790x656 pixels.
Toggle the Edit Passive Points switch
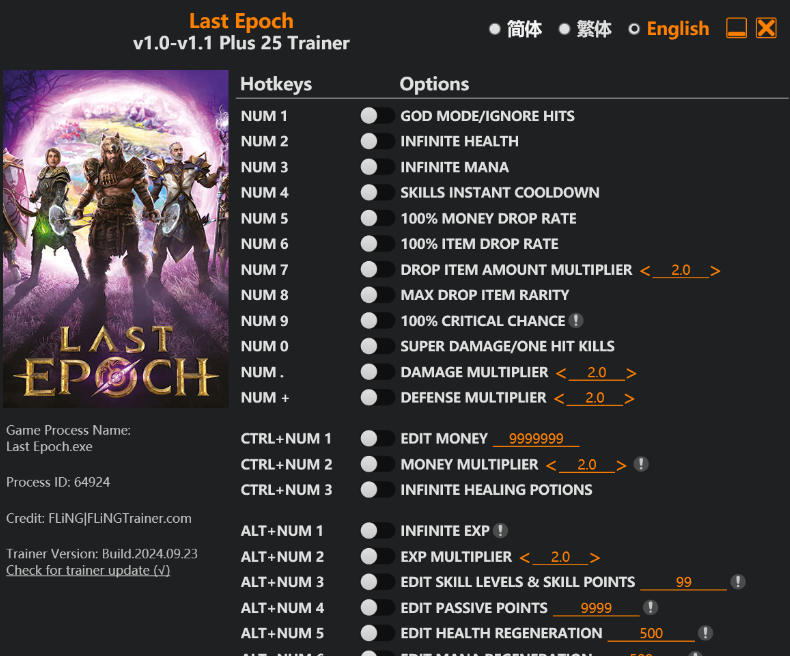tap(377, 608)
